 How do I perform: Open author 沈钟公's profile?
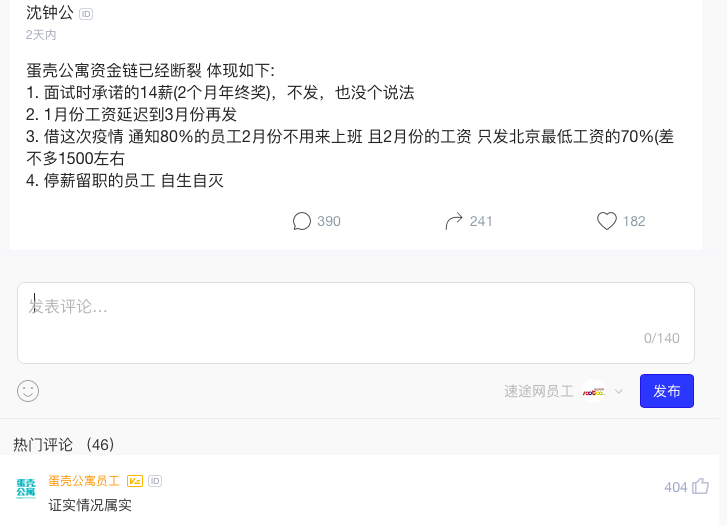tap(50, 13)
